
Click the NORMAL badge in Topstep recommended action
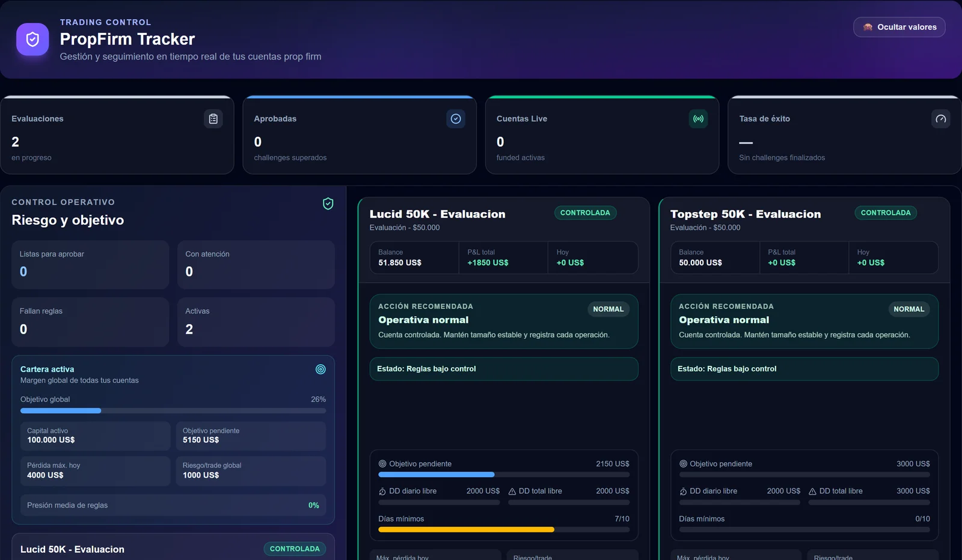click(909, 309)
